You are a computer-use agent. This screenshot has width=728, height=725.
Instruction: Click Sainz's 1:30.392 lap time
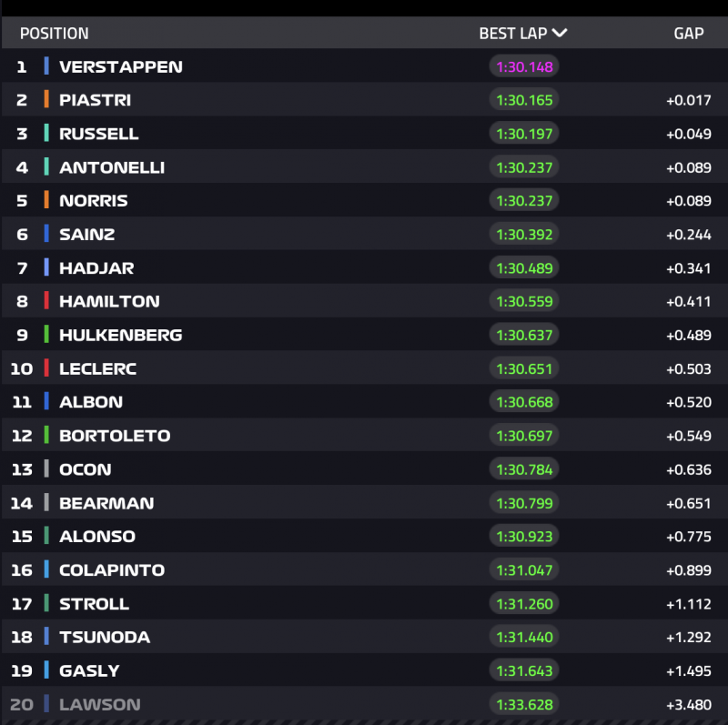click(x=524, y=235)
